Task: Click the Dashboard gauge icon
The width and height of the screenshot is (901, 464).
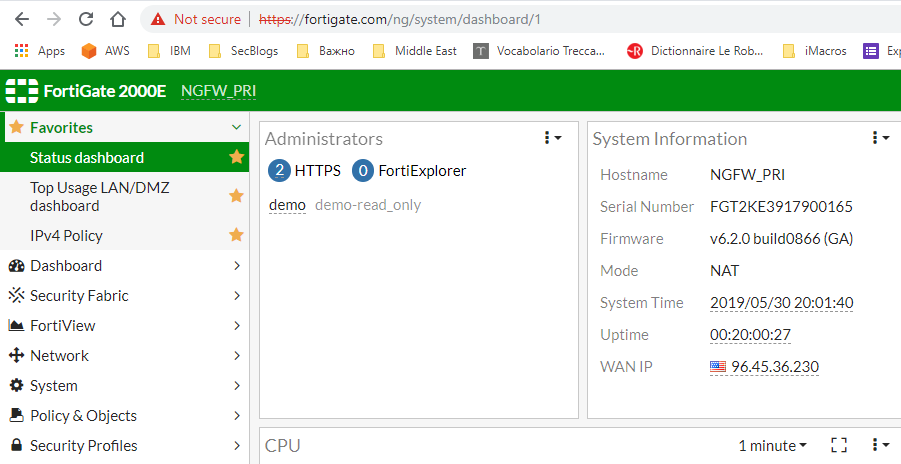Action: click(17, 266)
